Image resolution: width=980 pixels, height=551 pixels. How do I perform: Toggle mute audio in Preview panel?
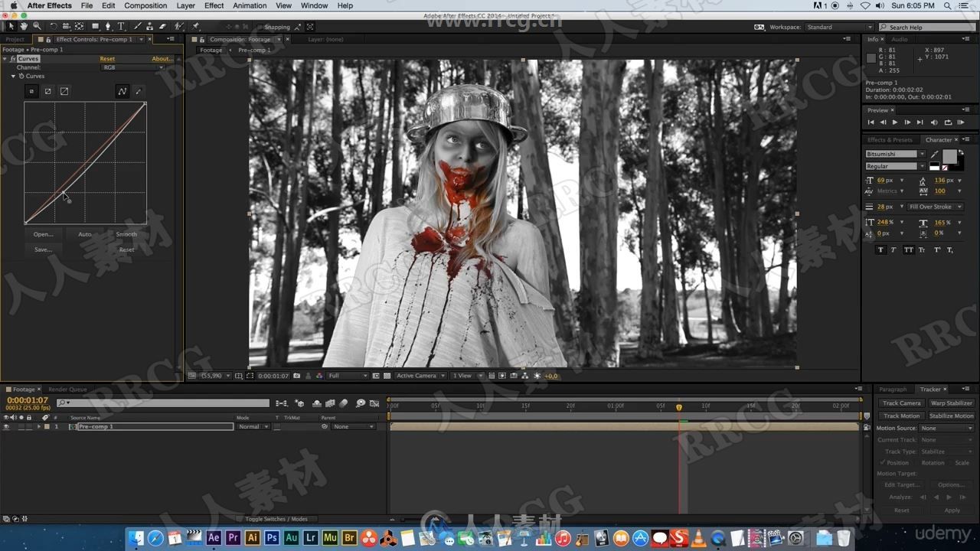click(x=936, y=122)
